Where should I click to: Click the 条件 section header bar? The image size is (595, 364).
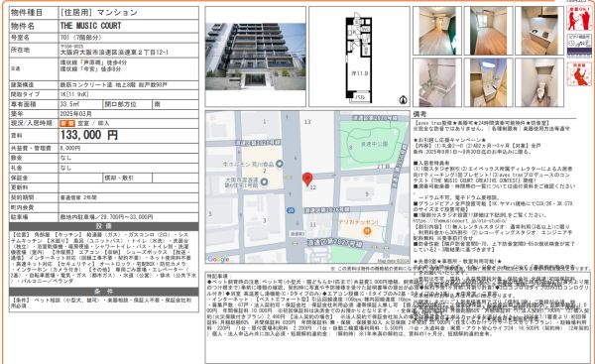[103, 292]
